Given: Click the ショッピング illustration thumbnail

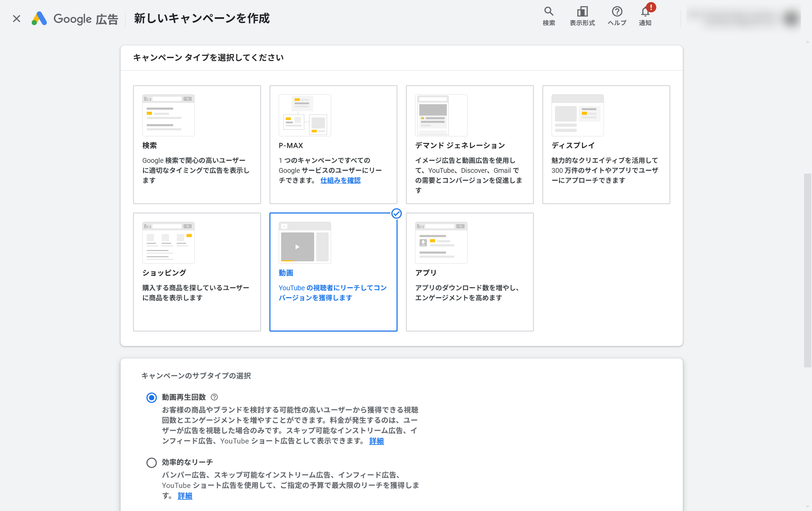Looking at the screenshot, I should pyautogui.click(x=168, y=243).
